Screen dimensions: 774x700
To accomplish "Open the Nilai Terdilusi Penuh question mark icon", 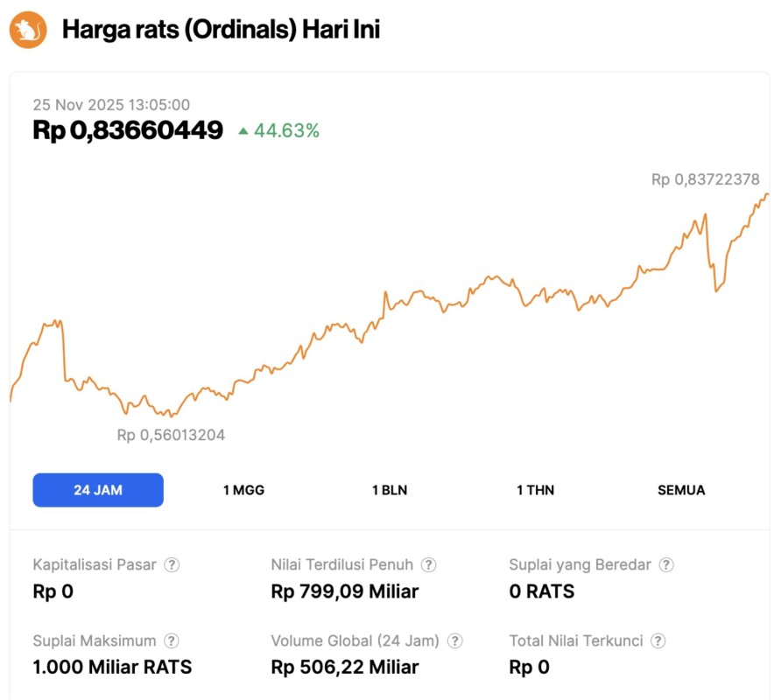I will pos(429,564).
